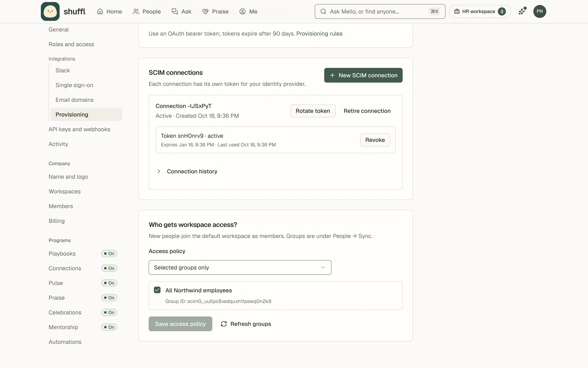The image size is (588, 368).
Task: Open Slack integration settings
Action: pos(63,70)
